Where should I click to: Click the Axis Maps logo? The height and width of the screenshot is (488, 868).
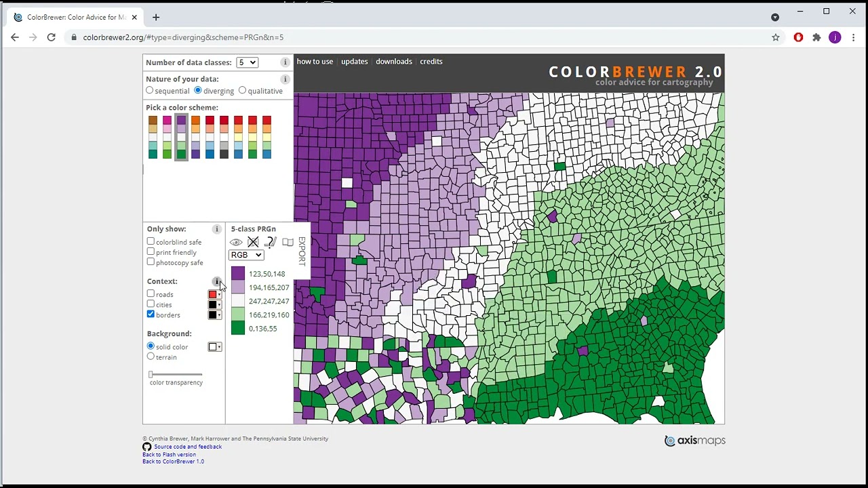pos(695,441)
